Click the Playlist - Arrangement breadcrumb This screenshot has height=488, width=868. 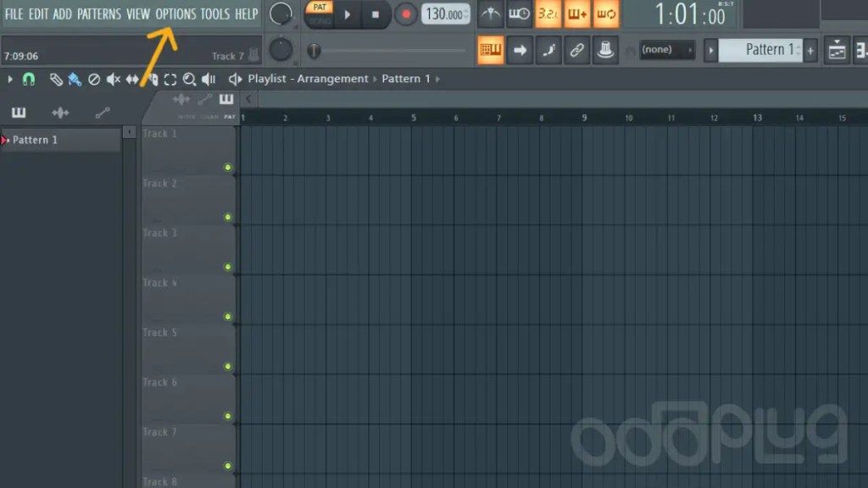click(308, 79)
